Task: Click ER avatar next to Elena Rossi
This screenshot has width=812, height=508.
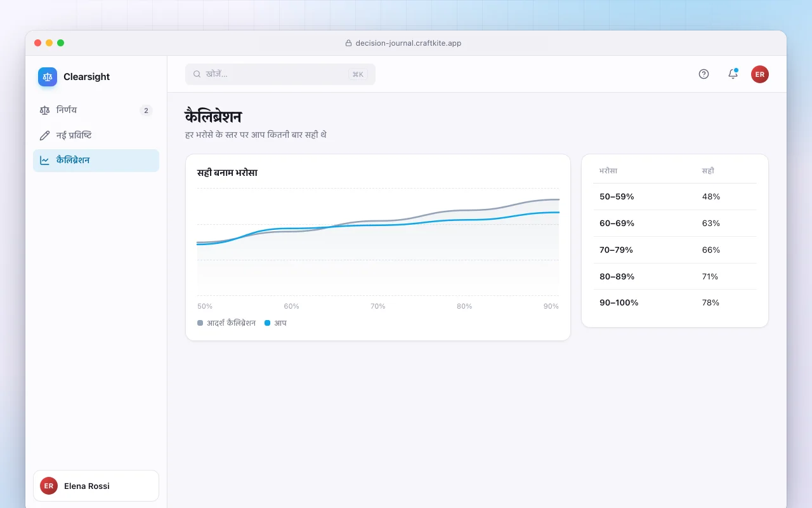Action: coord(49,486)
